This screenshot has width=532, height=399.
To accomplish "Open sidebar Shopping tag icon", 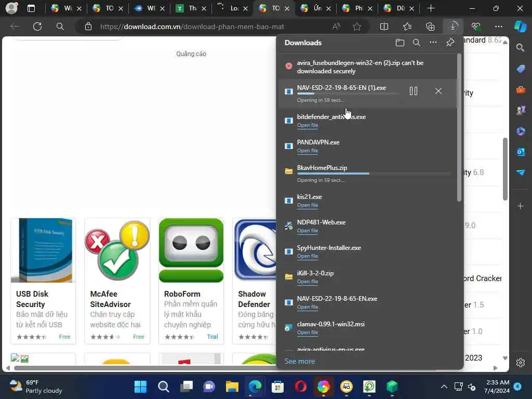I will 521,69.
